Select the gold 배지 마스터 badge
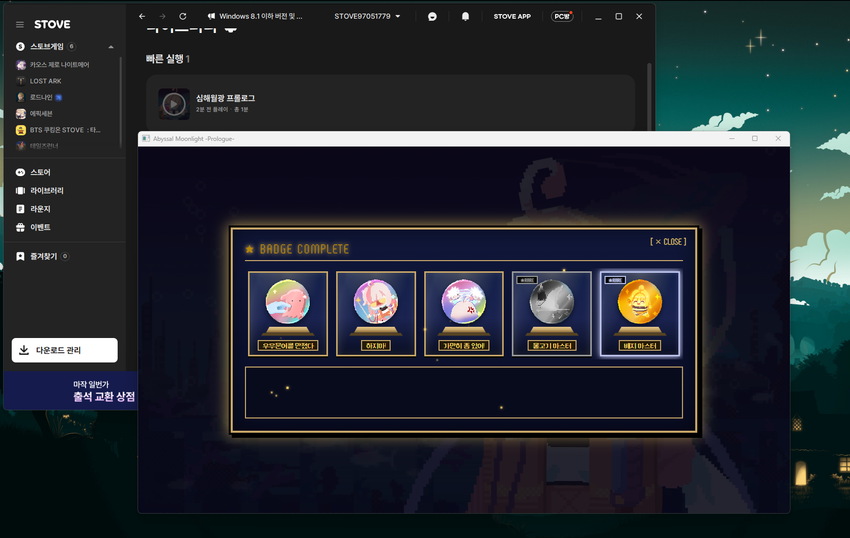 click(x=640, y=313)
